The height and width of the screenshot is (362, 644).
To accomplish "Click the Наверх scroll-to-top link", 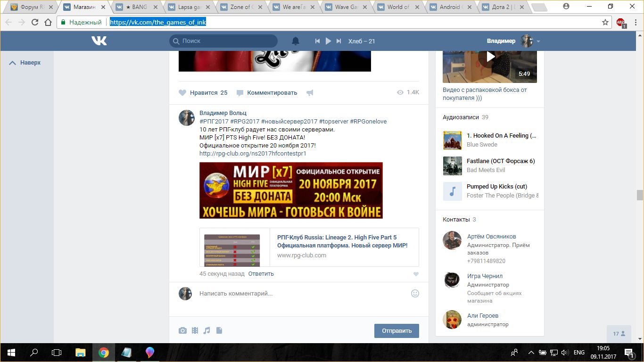I will pyautogui.click(x=25, y=62).
